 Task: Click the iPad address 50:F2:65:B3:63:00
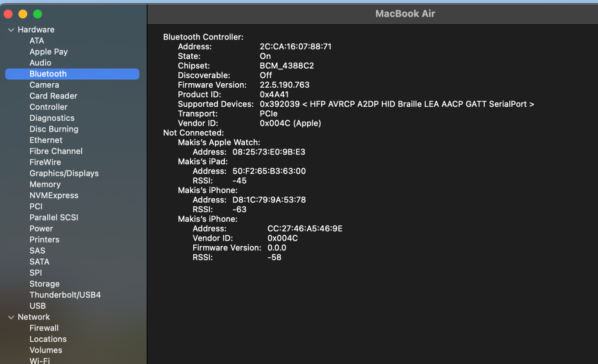pos(269,171)
